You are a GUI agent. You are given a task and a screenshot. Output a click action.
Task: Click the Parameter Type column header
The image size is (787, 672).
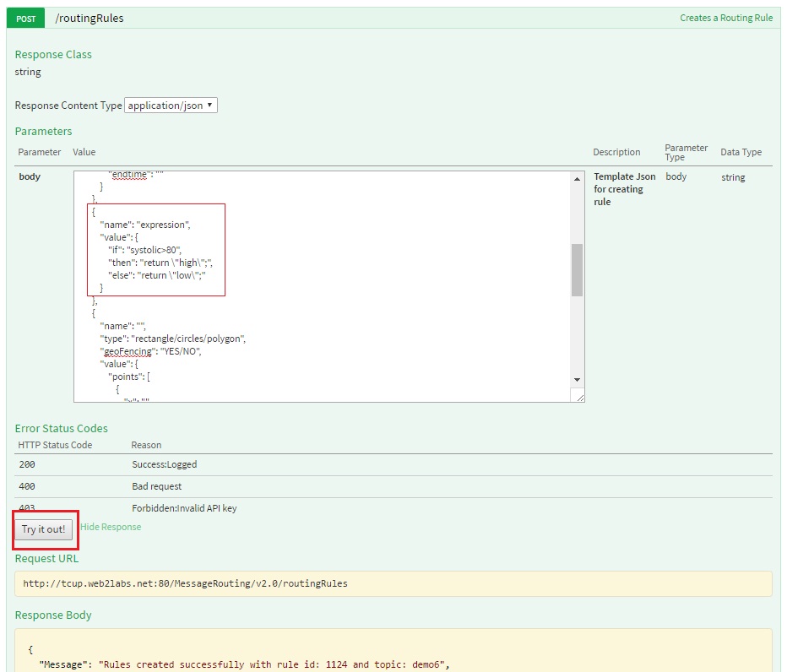tap(687, 152)
